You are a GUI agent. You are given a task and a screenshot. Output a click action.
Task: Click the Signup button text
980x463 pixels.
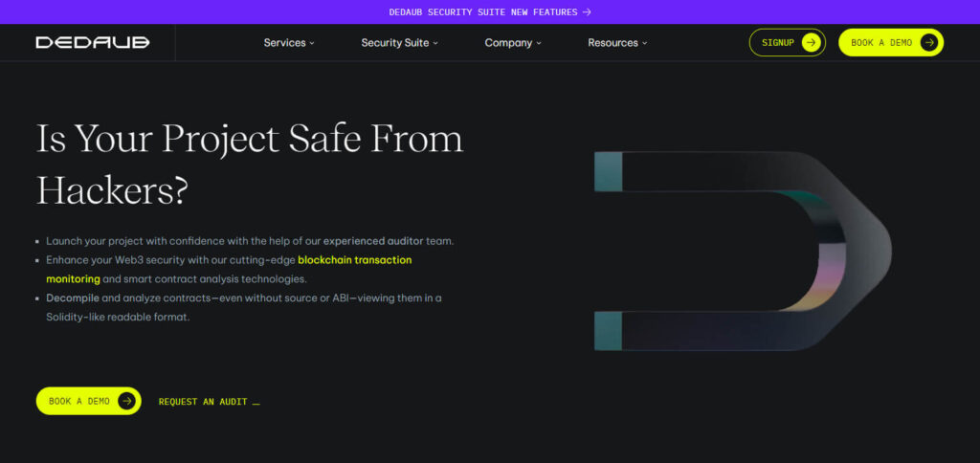pyautogui.click(x=777, y=42)
